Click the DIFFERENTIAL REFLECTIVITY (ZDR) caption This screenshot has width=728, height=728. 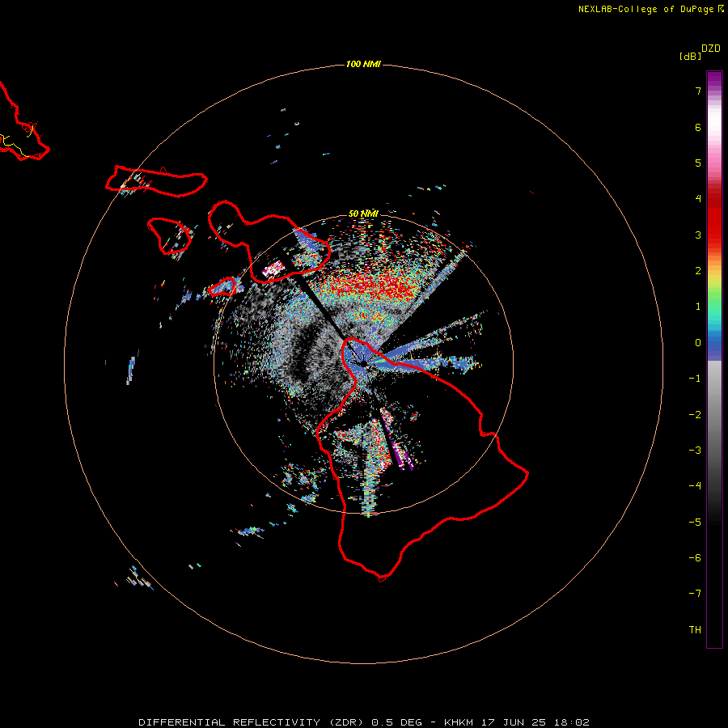(x=252, y=722)
